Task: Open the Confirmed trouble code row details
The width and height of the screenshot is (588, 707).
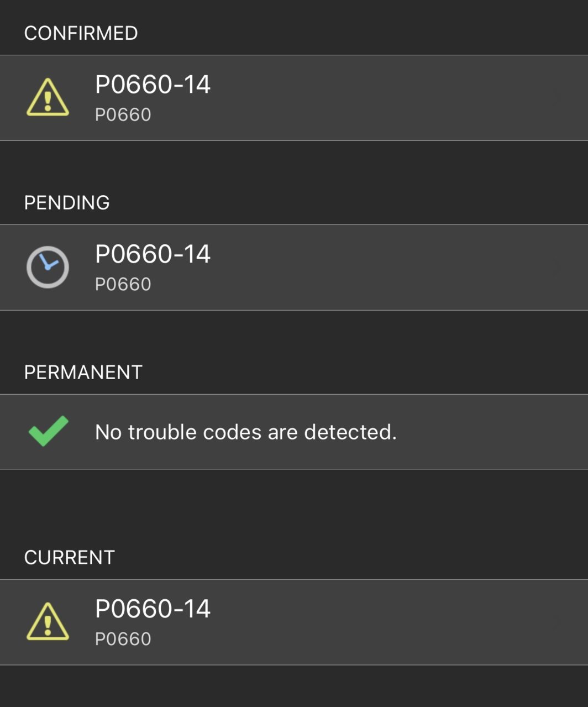Action: coord(294,98)
